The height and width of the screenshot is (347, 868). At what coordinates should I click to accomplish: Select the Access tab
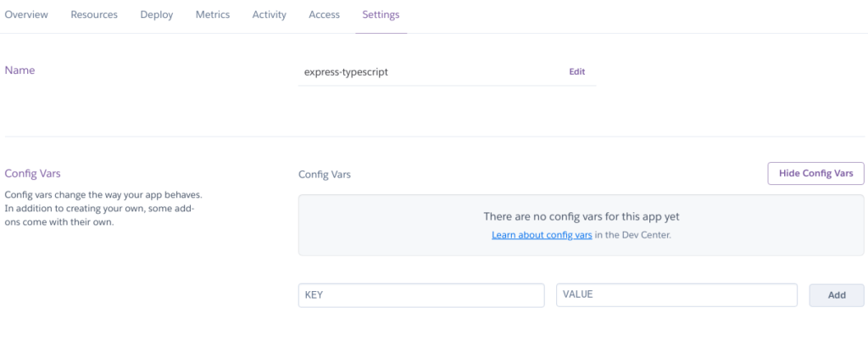point(324,15)
